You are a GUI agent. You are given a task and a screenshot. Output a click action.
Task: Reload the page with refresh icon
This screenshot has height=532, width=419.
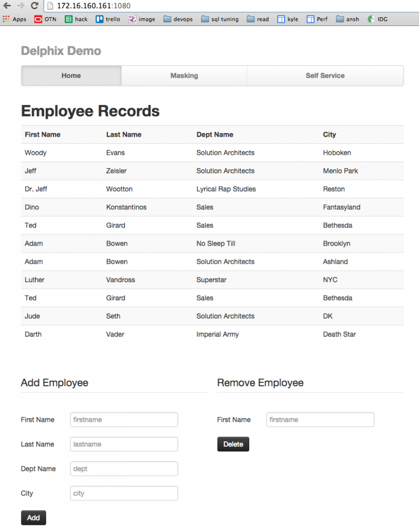(x=34, y=5)
